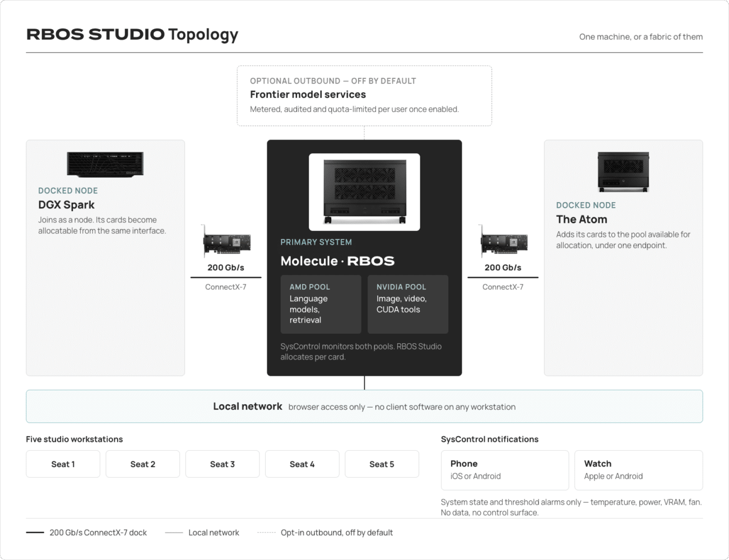Click the ConnectX-7 label near DGX Spark
Viewport: 729px width, 560px height.
226,287
